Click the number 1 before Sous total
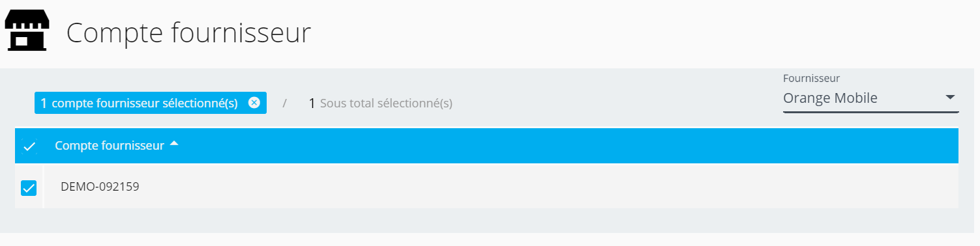Viewport: 980px width, 246px height. pyautogui.click(x=312, y=103)
